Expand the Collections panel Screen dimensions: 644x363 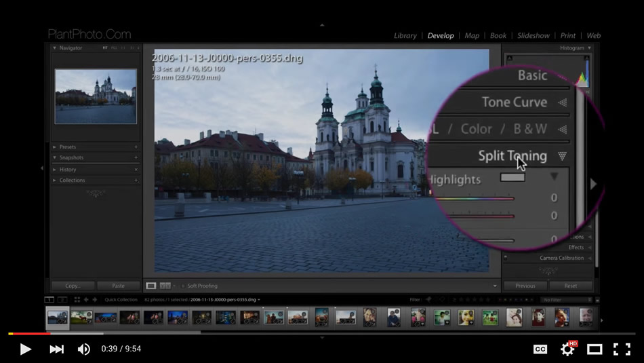(x=54, y=180)
